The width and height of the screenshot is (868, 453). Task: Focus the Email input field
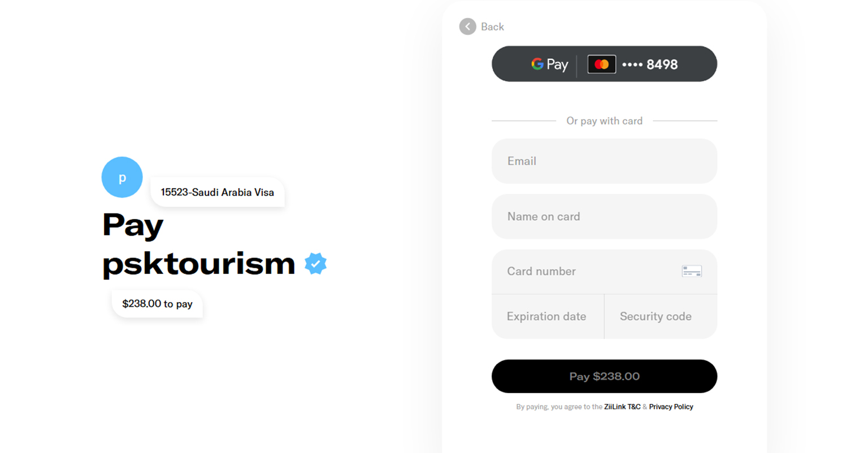[604, 161]
